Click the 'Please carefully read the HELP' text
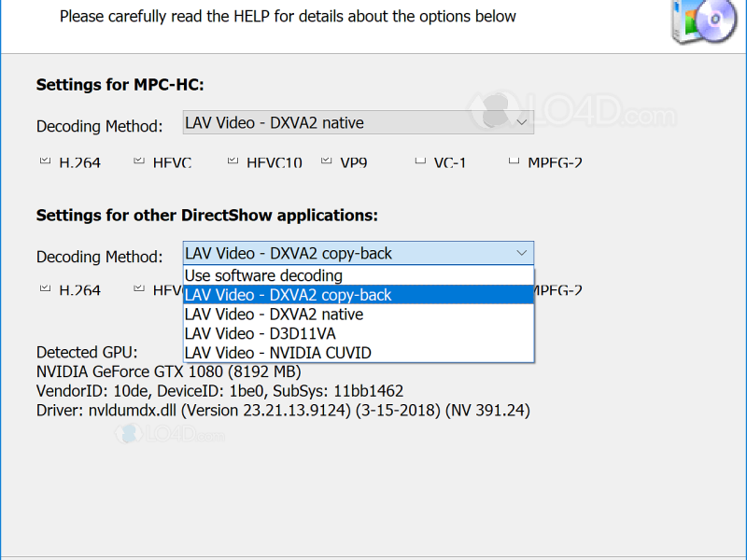The width and height of the screenshot is (747, 560). coord(288,17)
